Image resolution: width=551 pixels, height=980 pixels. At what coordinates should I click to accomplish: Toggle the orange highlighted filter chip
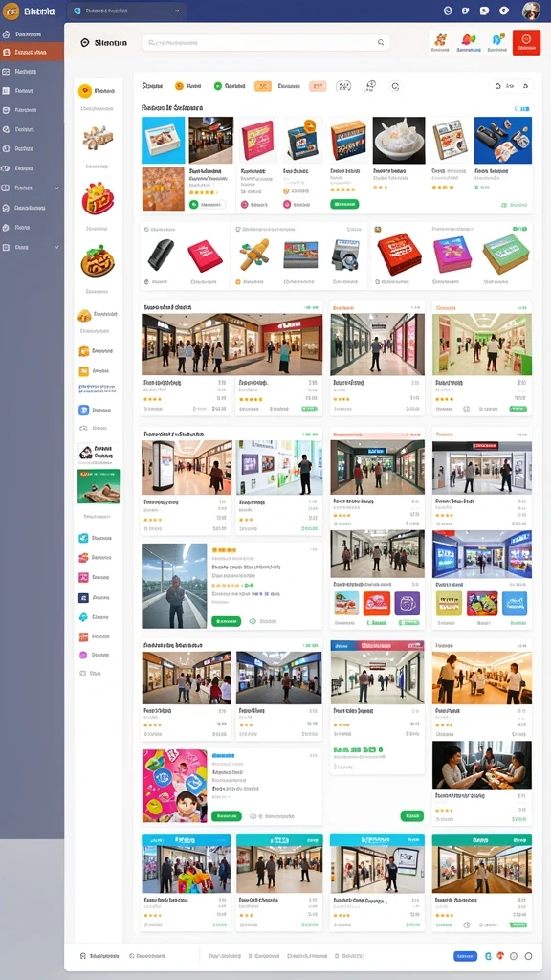pos(263,86)
